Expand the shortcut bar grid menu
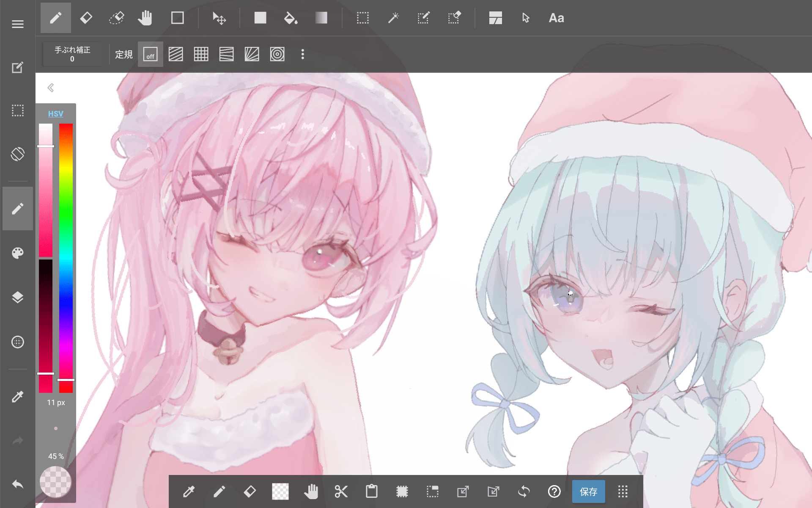Screen dimensions: 812x508 [x=623, y=491]
